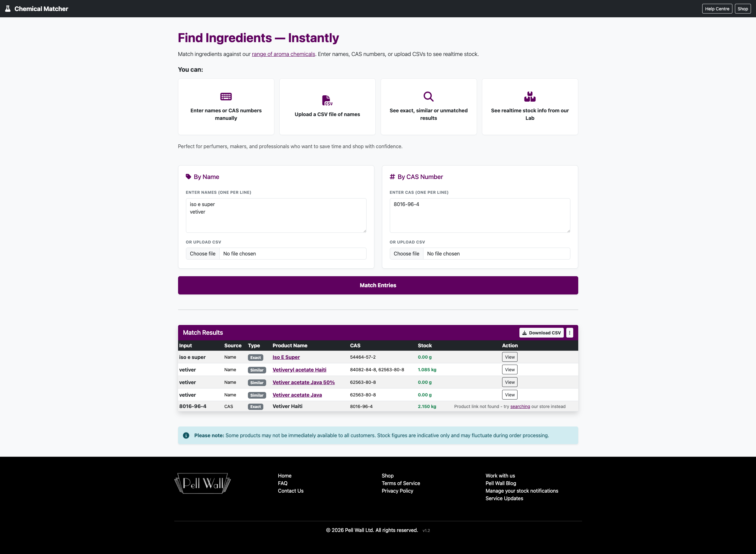Open the Vetiver acetate Java product link
Viewport: 756px width, 554px height.
tap(297, 395)
